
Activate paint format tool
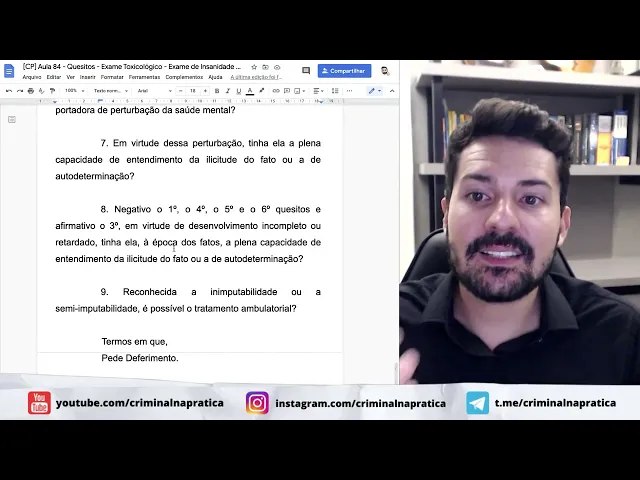[x=52, y=91]
